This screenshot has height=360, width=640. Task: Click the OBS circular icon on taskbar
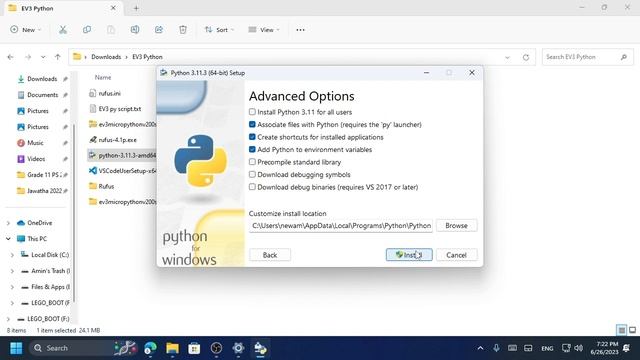tap(216, 348)
